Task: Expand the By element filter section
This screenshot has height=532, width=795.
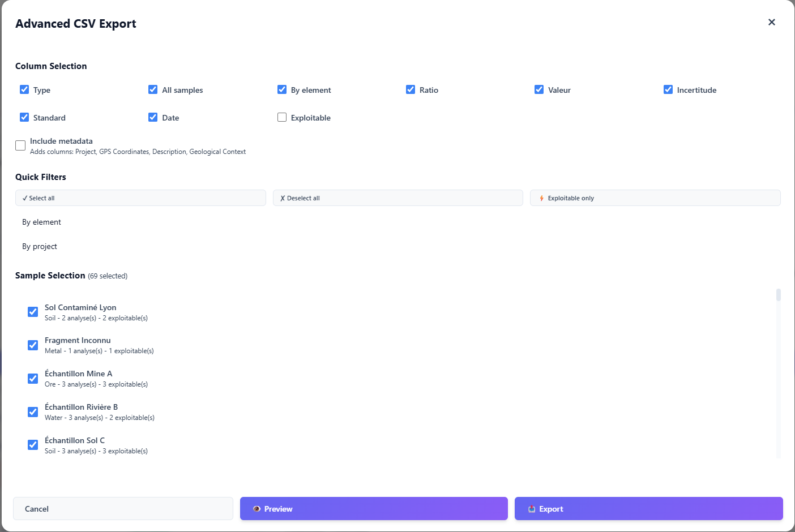Action: point(41,222)
